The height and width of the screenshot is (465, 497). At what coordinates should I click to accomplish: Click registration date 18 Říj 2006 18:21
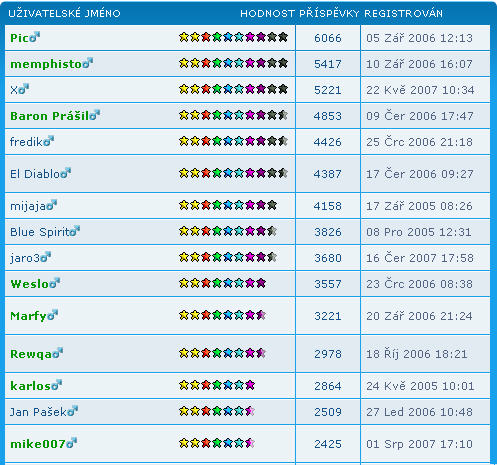[x=417, y=354]
